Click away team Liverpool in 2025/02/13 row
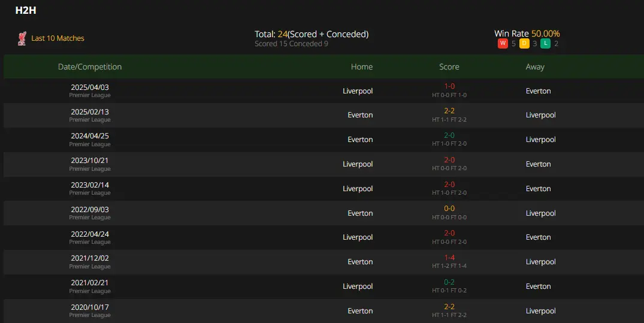 tap(540, 115)
